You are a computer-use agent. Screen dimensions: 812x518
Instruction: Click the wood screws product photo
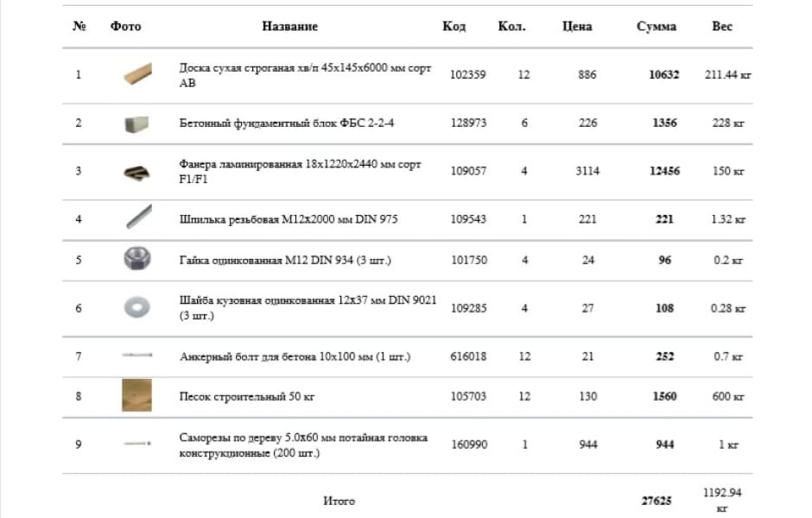tap(136, 445)
